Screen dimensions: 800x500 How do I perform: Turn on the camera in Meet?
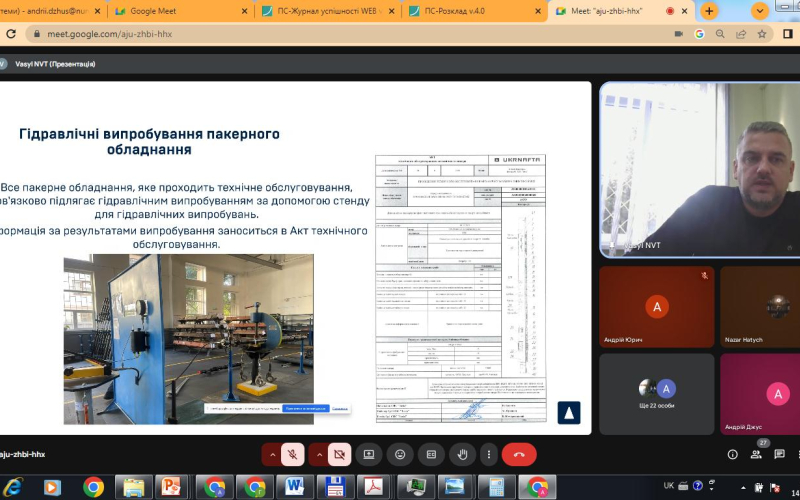click(340, 454)
